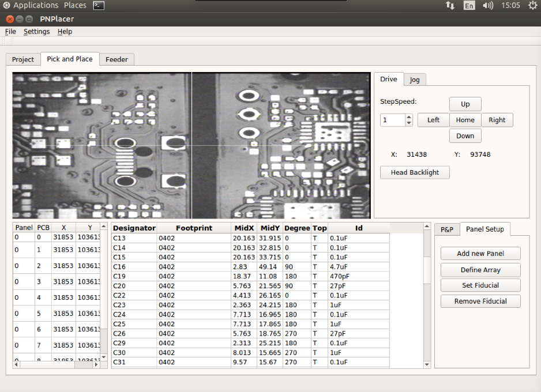Open the File menu
Image resolution: width=541 pixels, height=392 pixels.
pyautogui.click(x=10, y=32)
